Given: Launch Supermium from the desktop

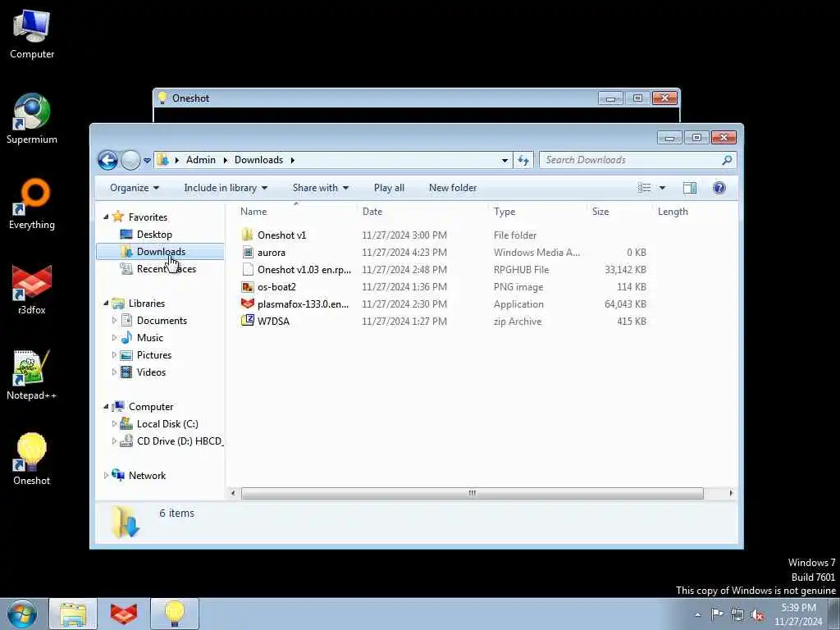Looking at the screenshot, I should 32,119.
